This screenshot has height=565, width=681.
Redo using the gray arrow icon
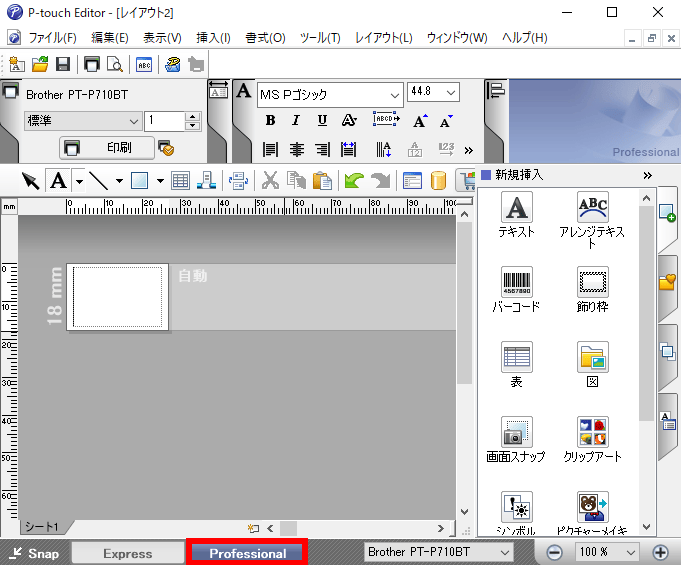[x=381, y=181]
